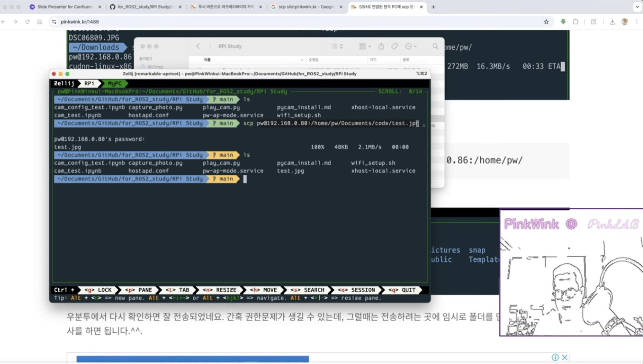Open the Chrome extensions puzzle icon
The image size is (643, 364).
(575, 22)
